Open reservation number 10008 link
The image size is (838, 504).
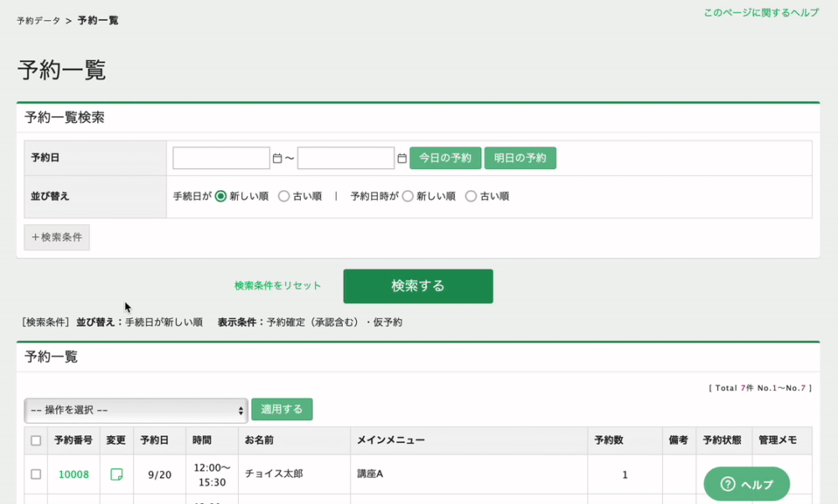coord(74,474)
